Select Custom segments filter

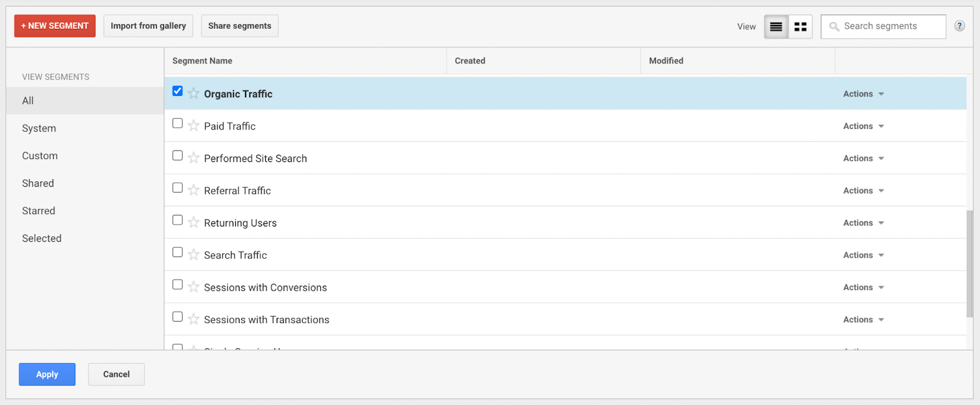click(85, 156)
